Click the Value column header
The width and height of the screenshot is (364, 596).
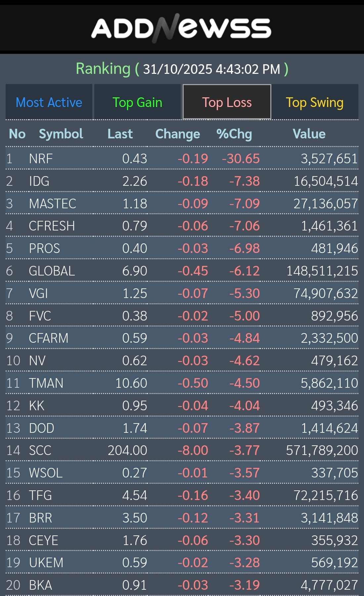[x=309, y=134]
